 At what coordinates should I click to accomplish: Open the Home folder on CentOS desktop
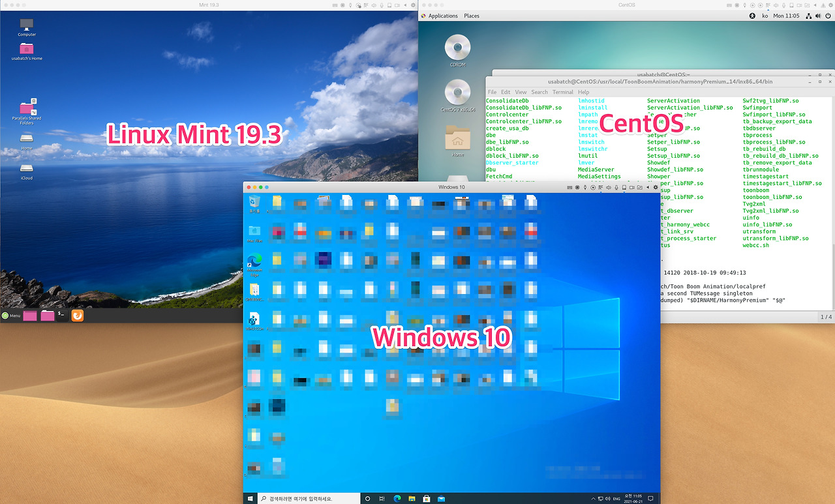pos(457,140)
